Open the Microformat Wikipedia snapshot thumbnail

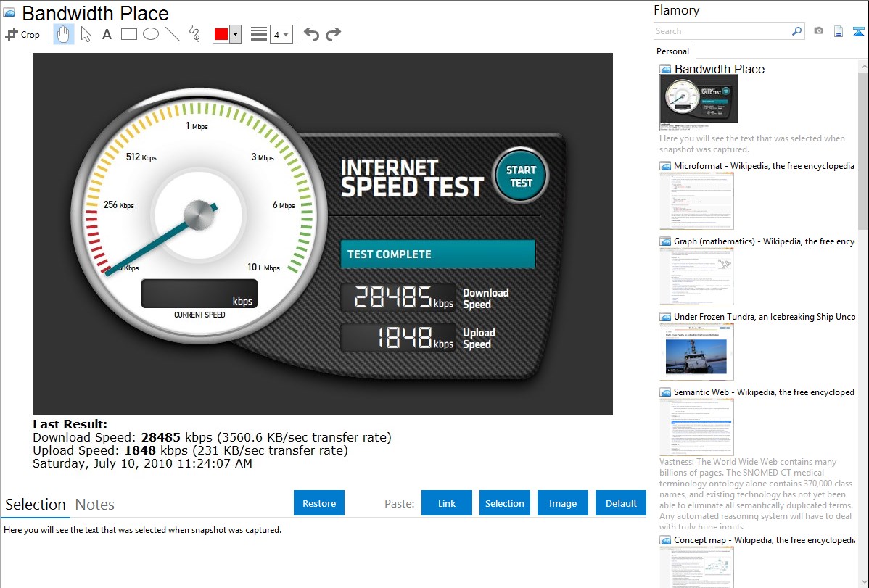pos(696,201)
